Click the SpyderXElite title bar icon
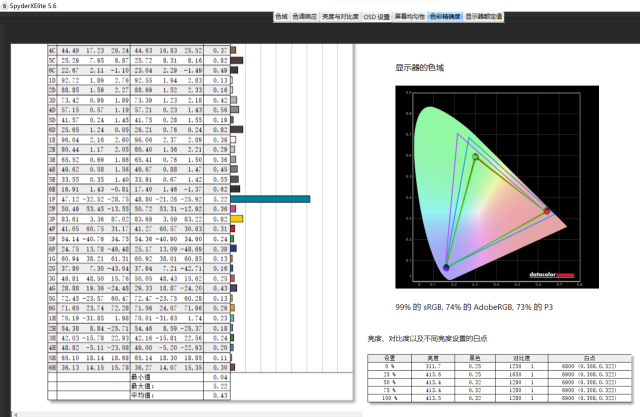 (7, 5)
